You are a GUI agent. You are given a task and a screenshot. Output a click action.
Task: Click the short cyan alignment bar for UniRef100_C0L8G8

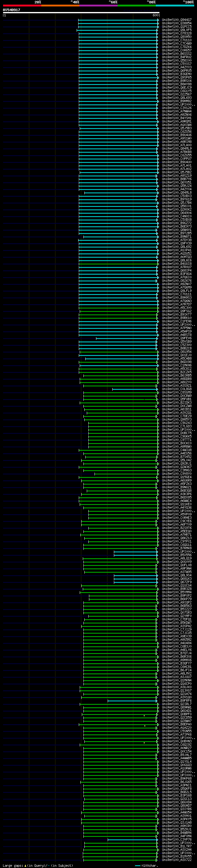[135, 389]
